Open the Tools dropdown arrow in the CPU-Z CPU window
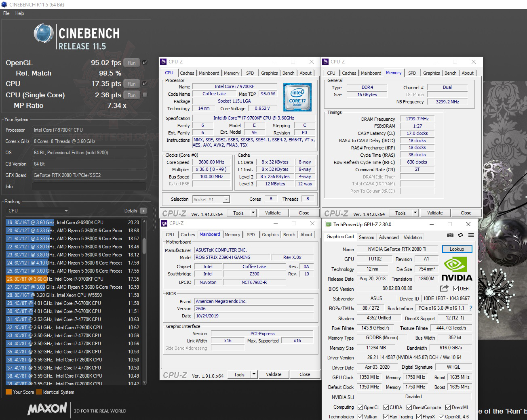 [253, 213]
